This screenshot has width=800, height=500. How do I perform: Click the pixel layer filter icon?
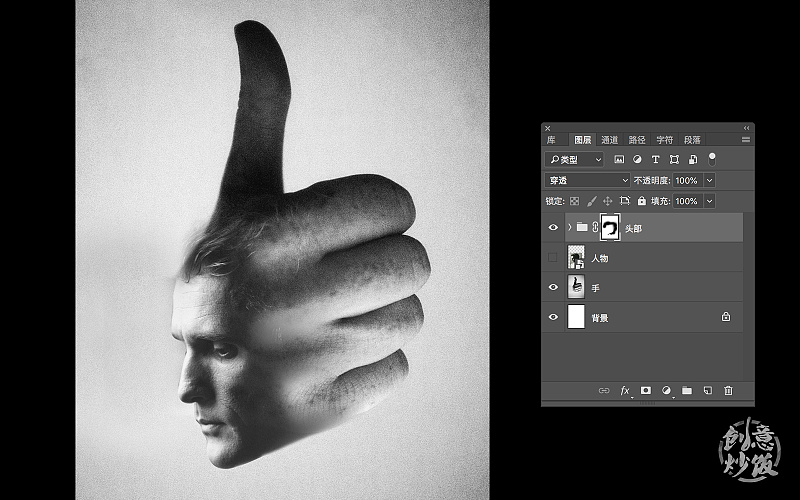[619, 160]
